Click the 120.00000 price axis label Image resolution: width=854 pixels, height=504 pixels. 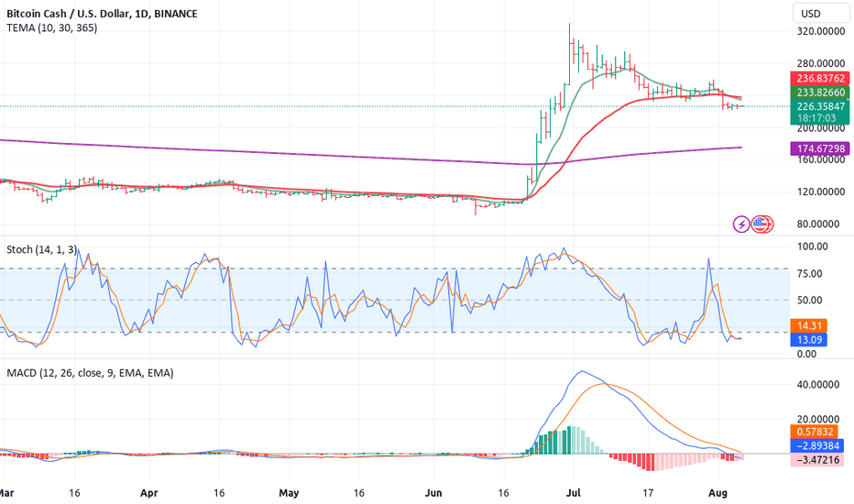point(821,192)
